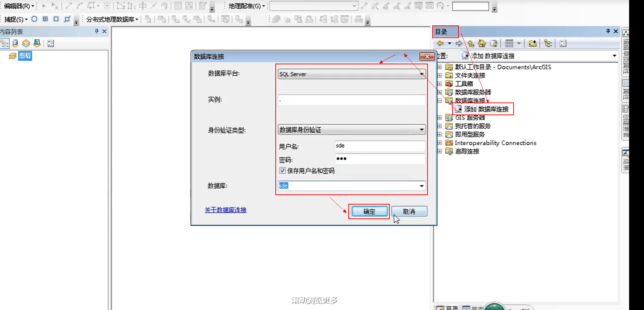Select List By Drawing Order icon in 内容列表
The width and height of the screenshot is (644, 310).
pos(4,44)
